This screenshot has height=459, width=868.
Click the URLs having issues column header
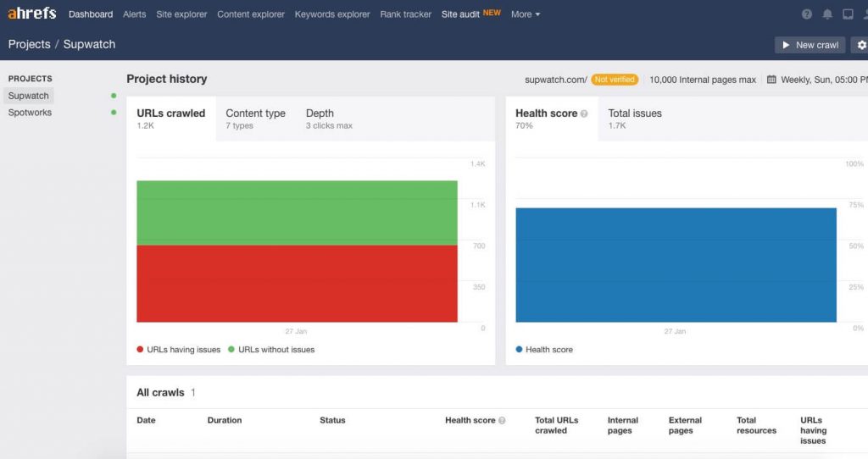click(x=813, y=430)
